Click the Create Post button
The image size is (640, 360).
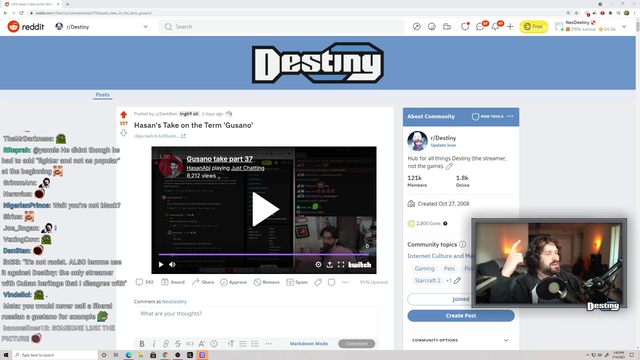[x=461, y=316]
